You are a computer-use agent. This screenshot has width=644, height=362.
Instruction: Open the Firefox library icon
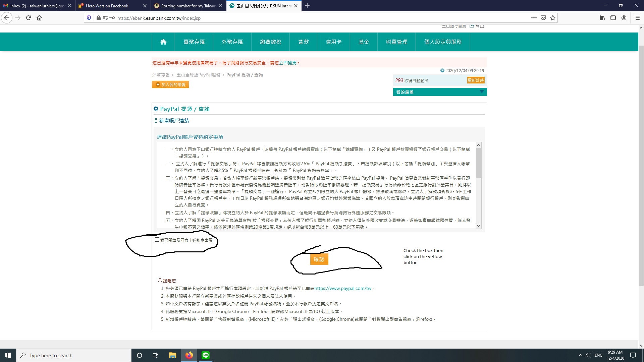point(601,18)
